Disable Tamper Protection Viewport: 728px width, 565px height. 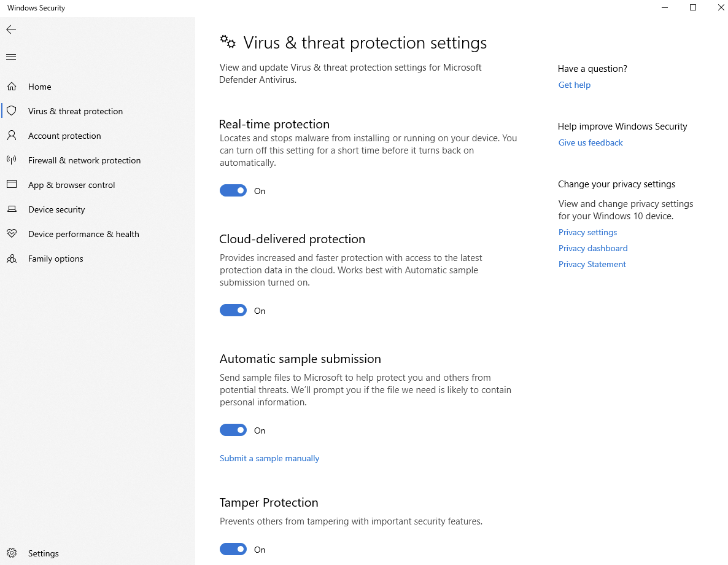tap(233, 549)
